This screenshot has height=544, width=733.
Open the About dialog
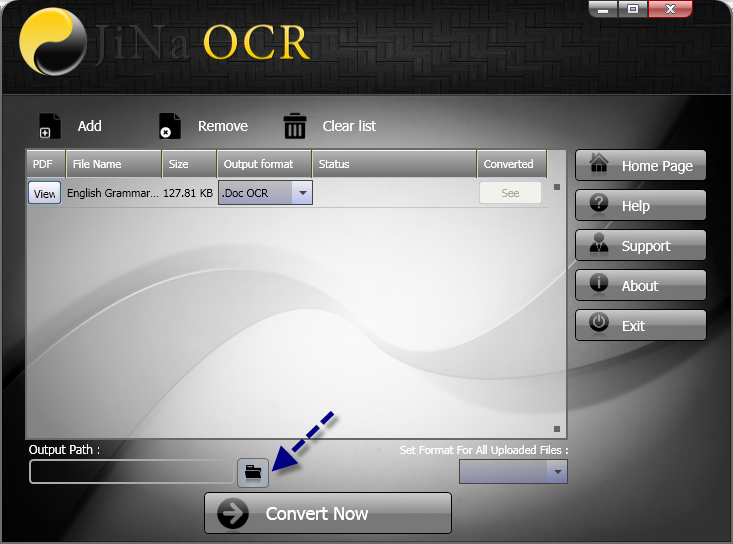(641, 286)
